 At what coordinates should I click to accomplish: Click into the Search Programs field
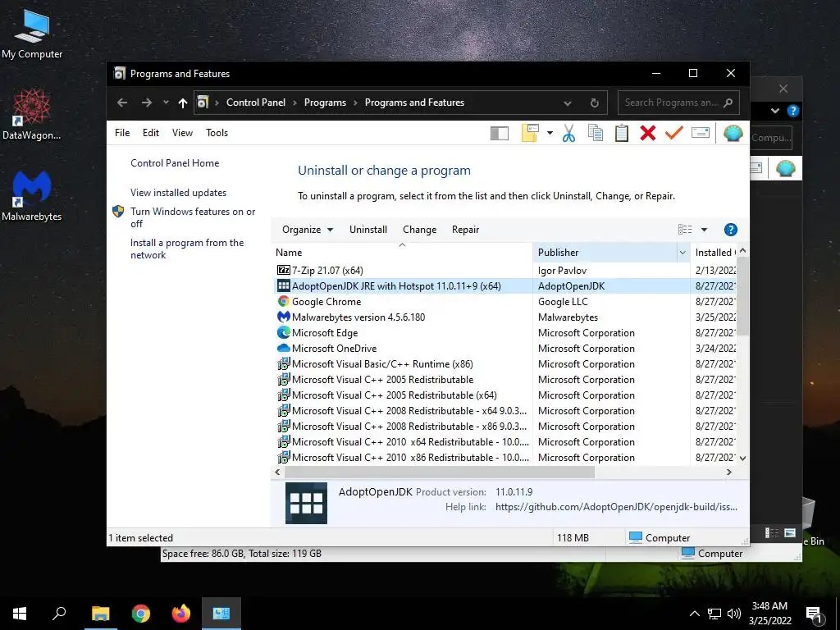669,103
